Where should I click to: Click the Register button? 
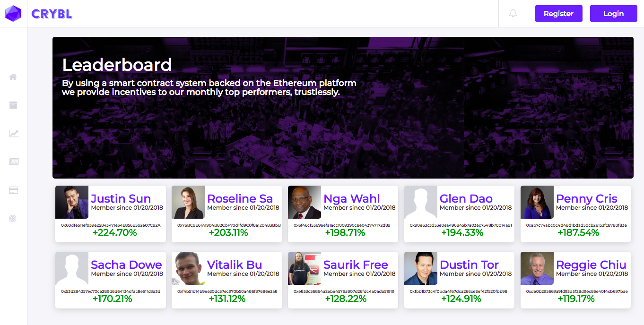559,14
